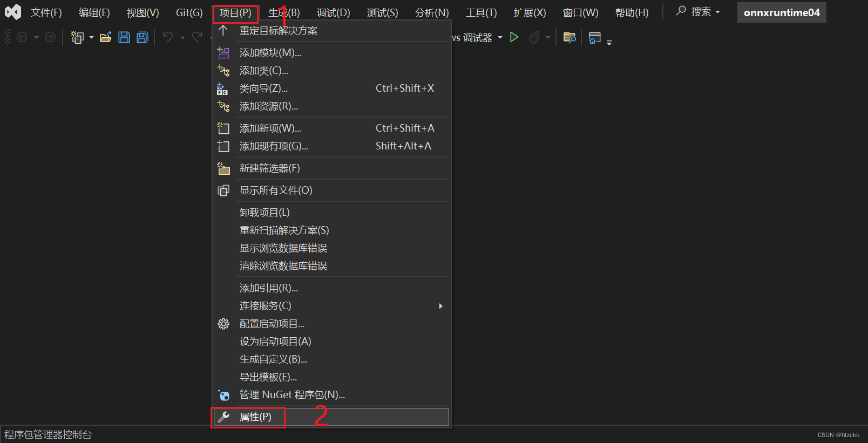This screenshot has width=868, height=443.
Task: Click the onnxruntime04 solution name label
Action: pos(782,12)
